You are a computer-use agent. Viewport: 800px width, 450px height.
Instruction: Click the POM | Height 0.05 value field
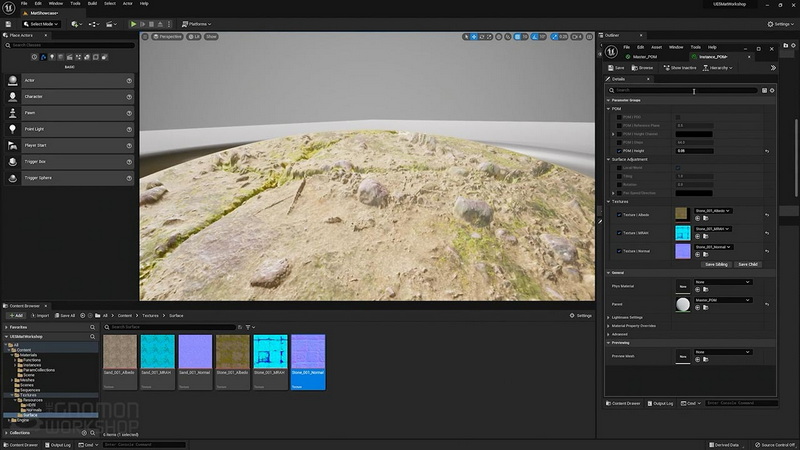(x=694, y=151)
